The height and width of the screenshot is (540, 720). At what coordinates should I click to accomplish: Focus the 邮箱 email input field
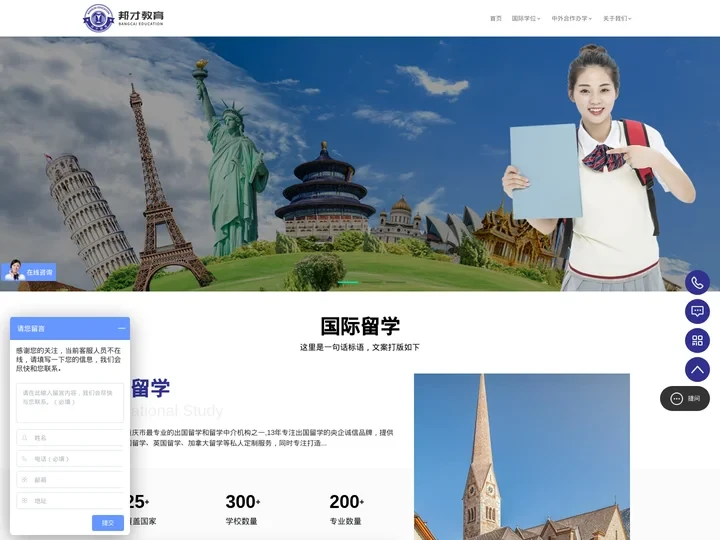70,479
